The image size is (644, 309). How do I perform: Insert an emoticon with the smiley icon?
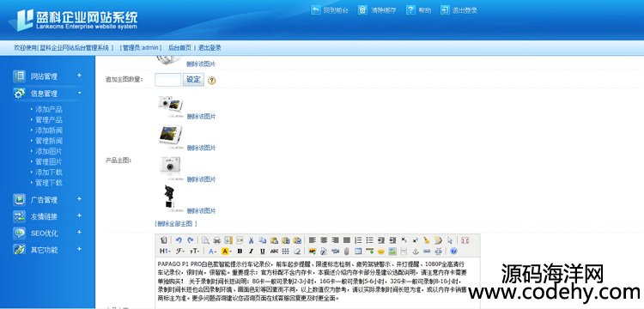tap(380, 251)
